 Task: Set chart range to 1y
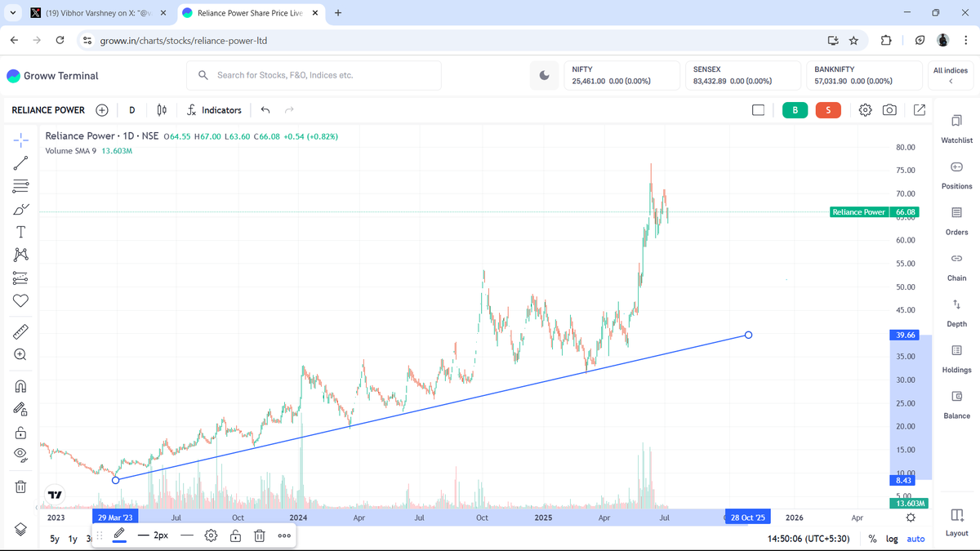point(73,539)
